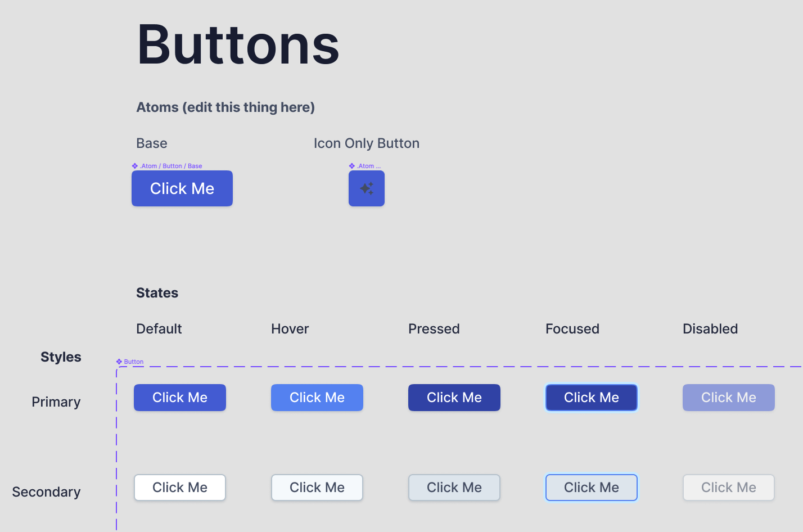Select the 'Buttons' page title text
803x532 pixels.
(x=238, y=45)
